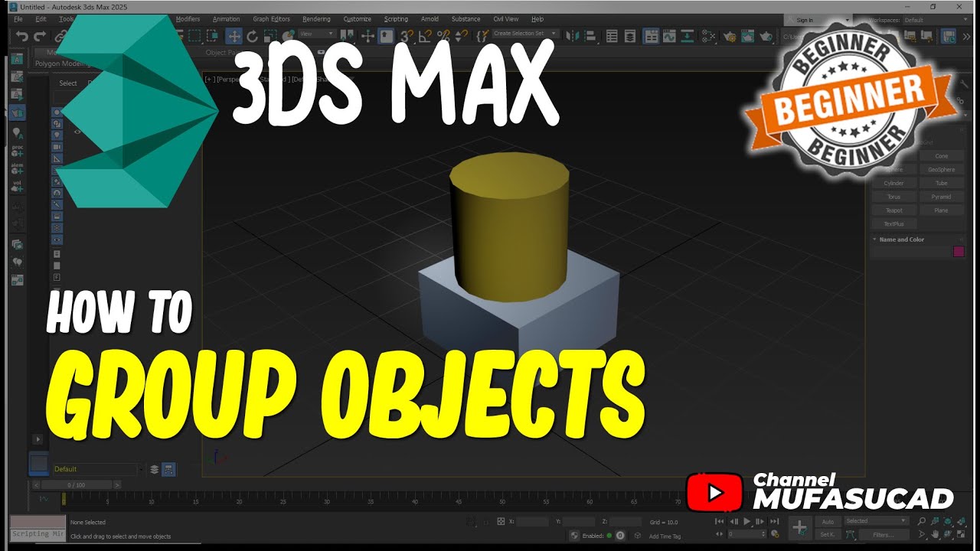This screenshot has height=551, width=980.
Task: Open the Selected key filter dropdown
Action: (875, 521)
